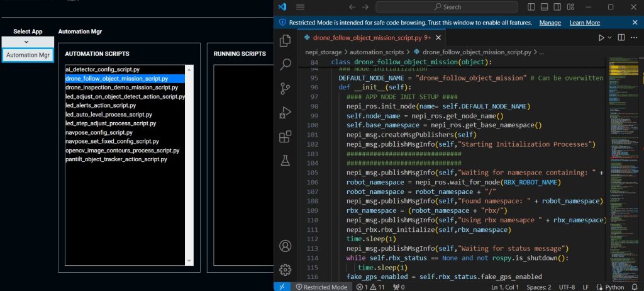Click the Learn More link
Viewport: 644px width, 291px height.
584,23
